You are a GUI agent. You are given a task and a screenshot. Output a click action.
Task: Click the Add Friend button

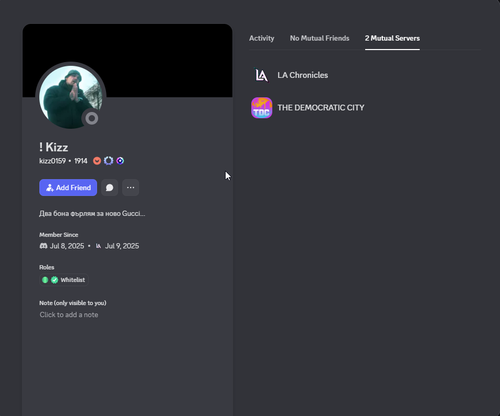click(x=68, y=188)
